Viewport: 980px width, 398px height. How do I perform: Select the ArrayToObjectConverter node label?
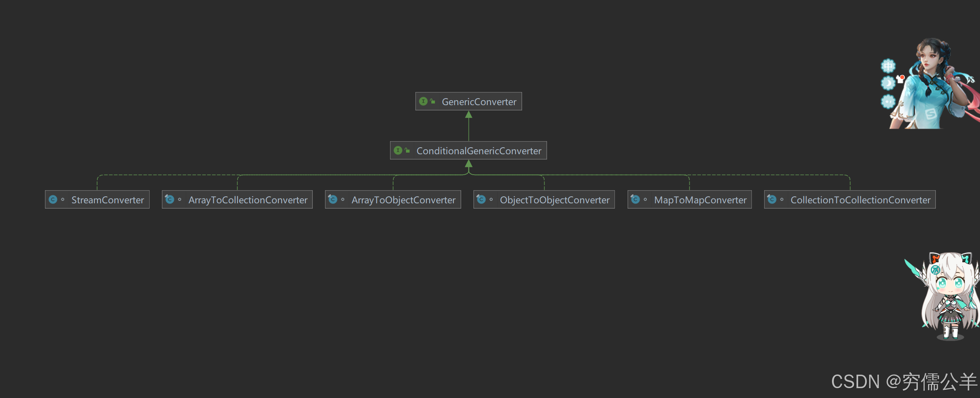pyautogui.click(x=404, y=200)
